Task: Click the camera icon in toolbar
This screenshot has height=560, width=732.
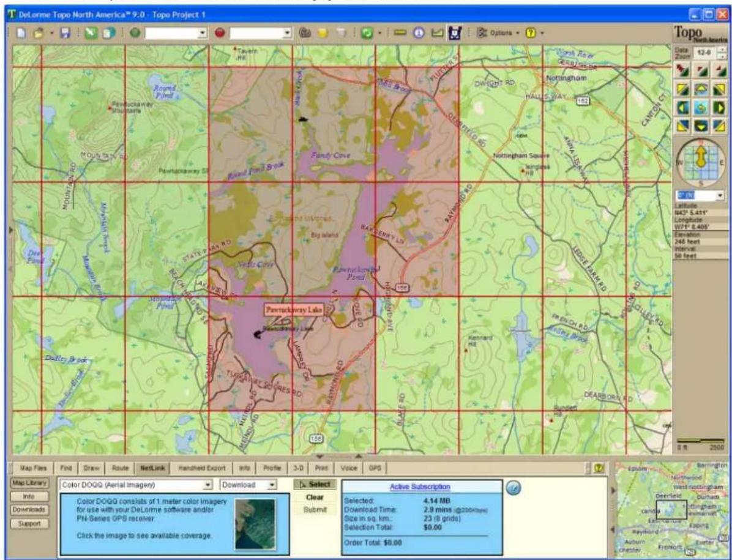Action: pyautogui.click(x=305, y=34)
